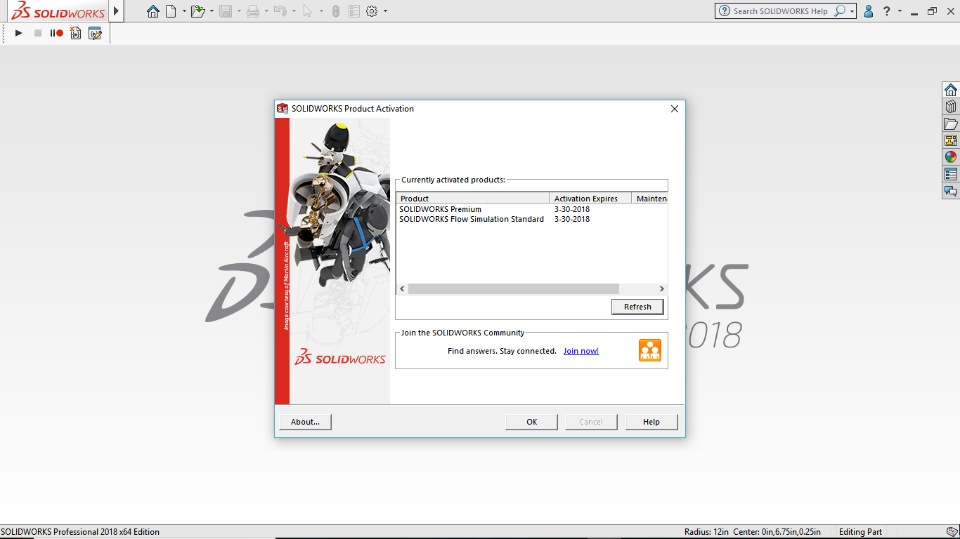The height and width of the screenshot is (539, 960).
Task: Open View Palette task pane tab
Action: (x=950, y=140)
